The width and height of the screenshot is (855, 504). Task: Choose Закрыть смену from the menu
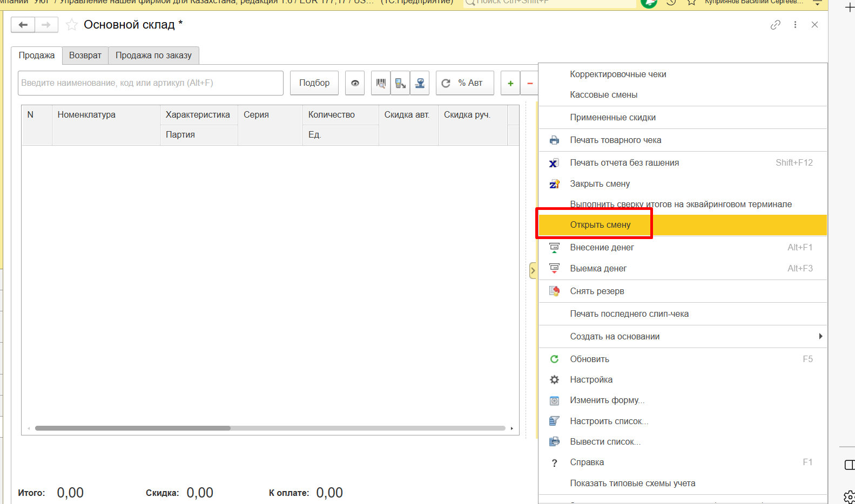600,184
